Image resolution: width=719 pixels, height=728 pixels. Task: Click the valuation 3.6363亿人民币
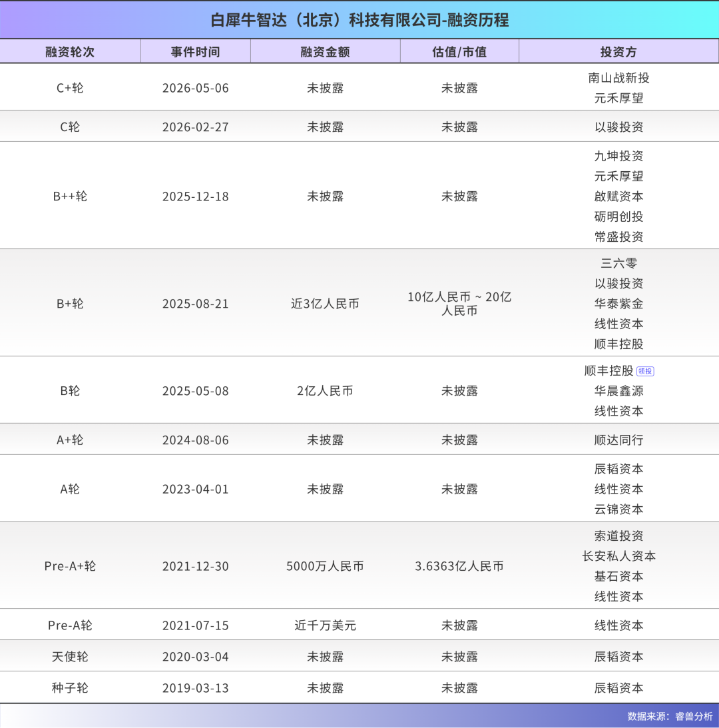point(459,566)
